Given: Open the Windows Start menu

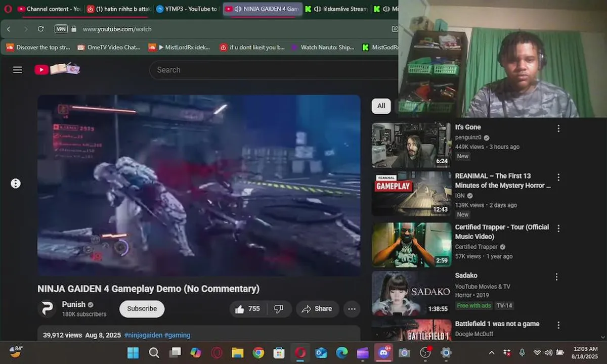Looking at the screenshot, I should 133,352.
